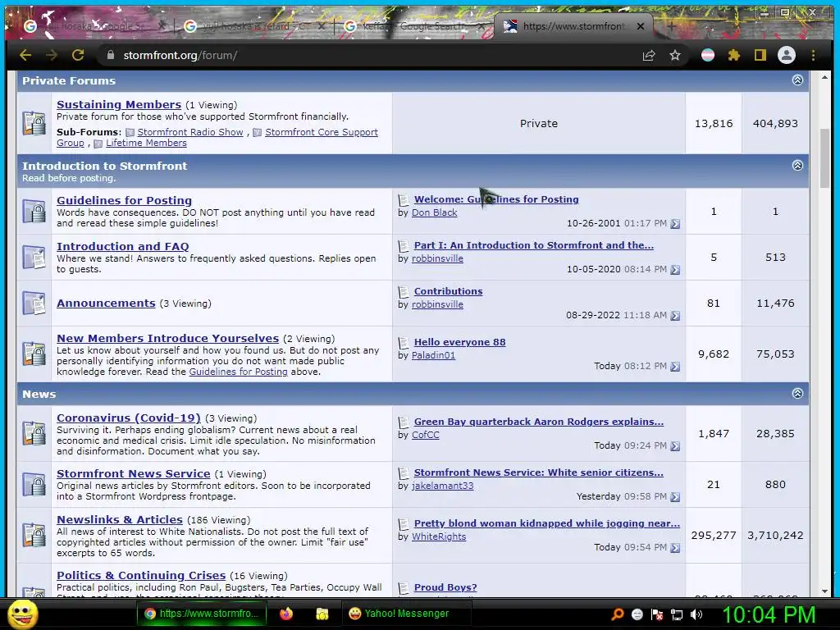Click the thread count 295,277

(713, 535)
